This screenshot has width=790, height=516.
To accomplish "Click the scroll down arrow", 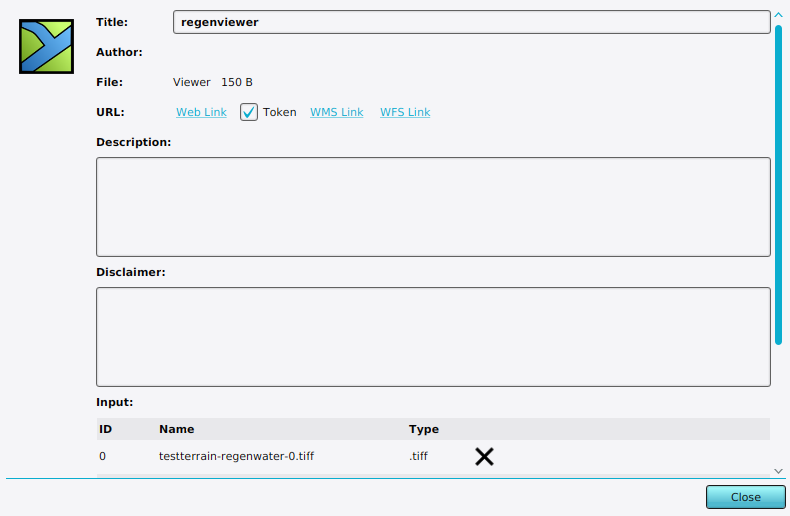I will [x=778, y=470].
